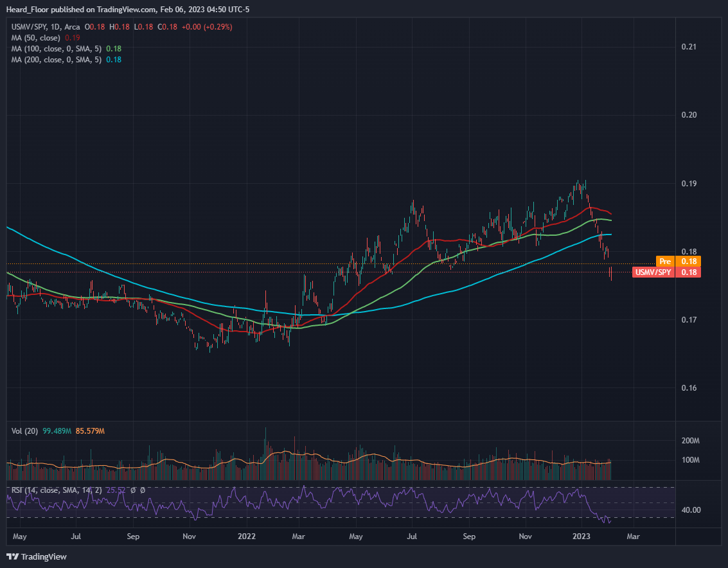Viewport: 728px width, 568px height.
Task: Click the Vol (20) indicator legend
Action: [24, 431]
